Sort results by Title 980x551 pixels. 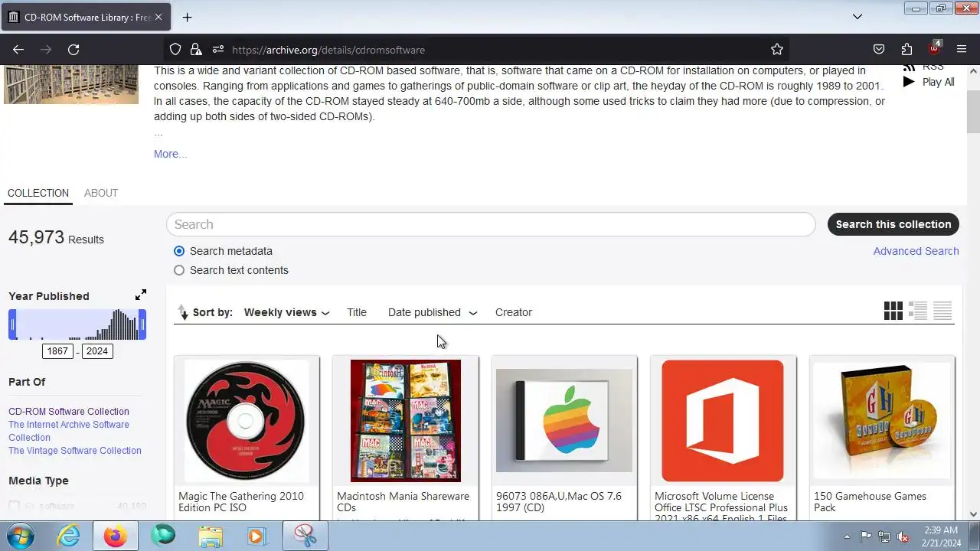point(357,312)
